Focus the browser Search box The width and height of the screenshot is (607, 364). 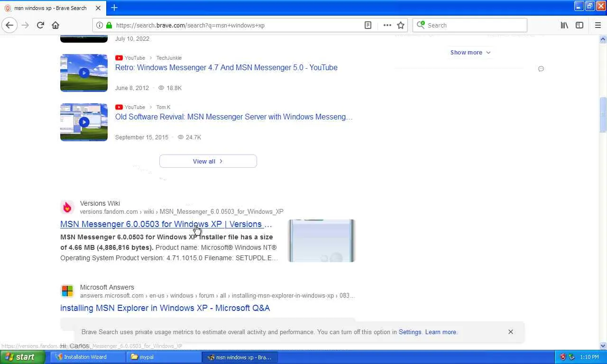(476, 25)
